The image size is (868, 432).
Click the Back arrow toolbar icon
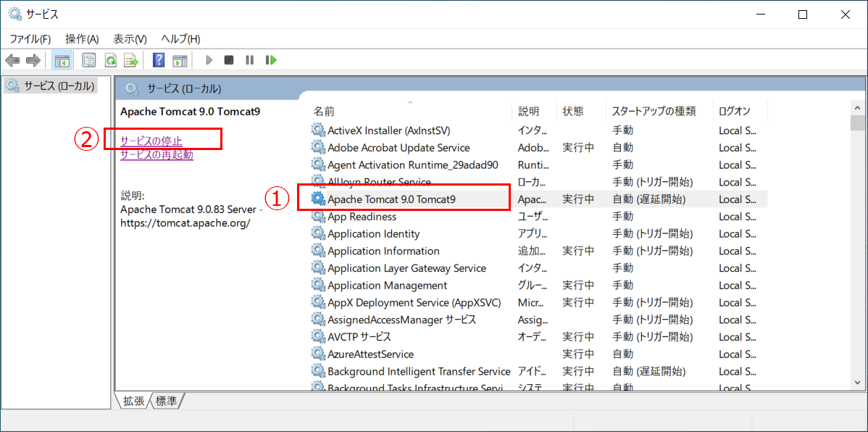click(x=13, y=60)
